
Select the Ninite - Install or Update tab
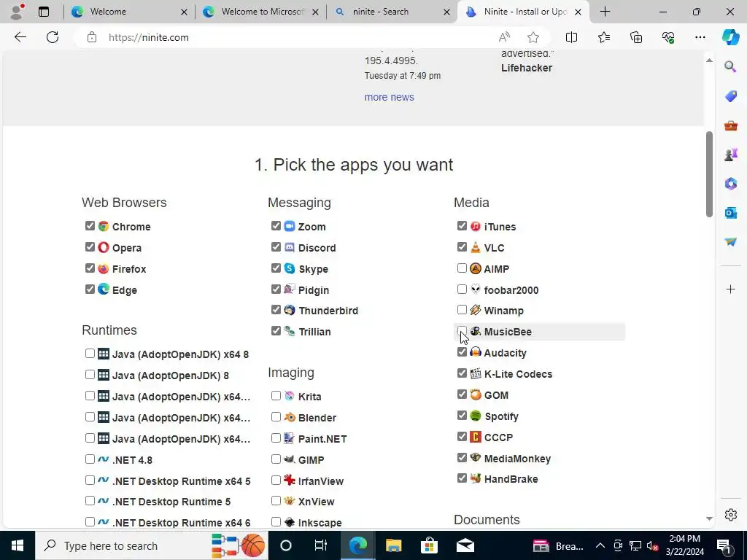click(x=523, y=12)
